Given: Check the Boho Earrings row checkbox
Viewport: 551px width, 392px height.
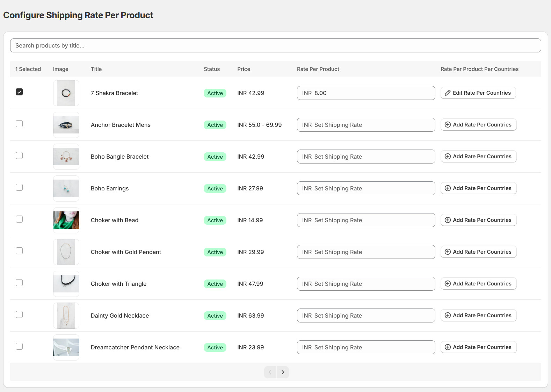Looking at the screenshot, I should (x=19, y=187).
